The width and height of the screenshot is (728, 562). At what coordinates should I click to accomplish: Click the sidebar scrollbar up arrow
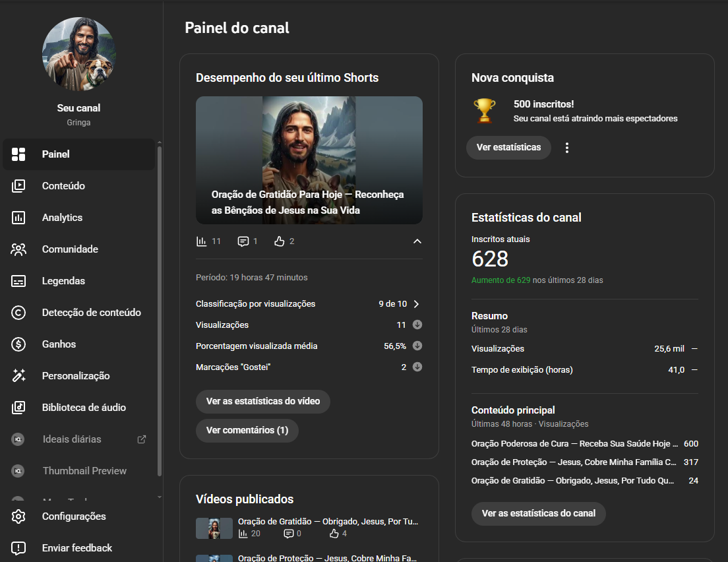(x=160, y=142)
